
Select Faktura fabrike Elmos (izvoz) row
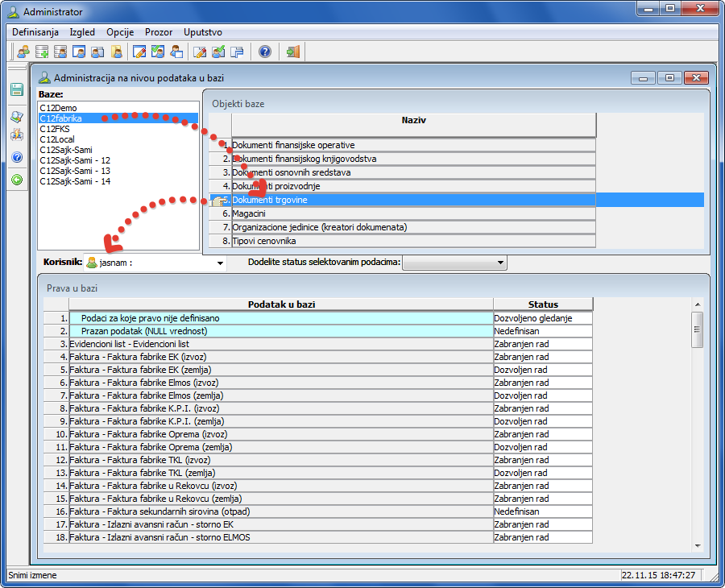click(x=281, y=383)
